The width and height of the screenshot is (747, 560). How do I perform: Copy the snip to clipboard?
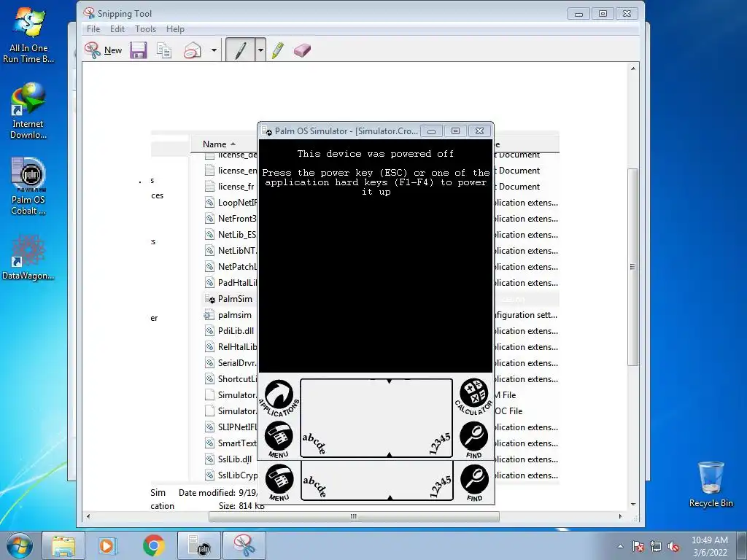[x=164, y=50]
